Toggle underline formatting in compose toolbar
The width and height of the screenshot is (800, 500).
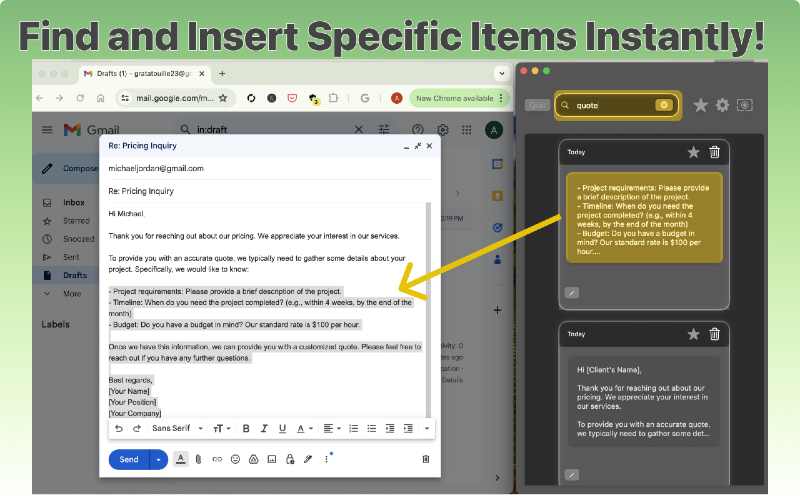pos(282,429)
